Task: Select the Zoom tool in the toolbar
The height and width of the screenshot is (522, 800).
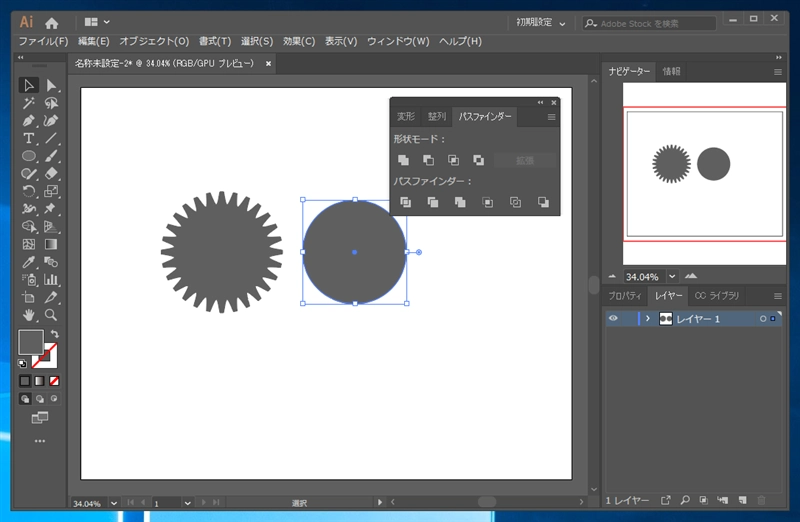Action: click(x=51, y=315)
